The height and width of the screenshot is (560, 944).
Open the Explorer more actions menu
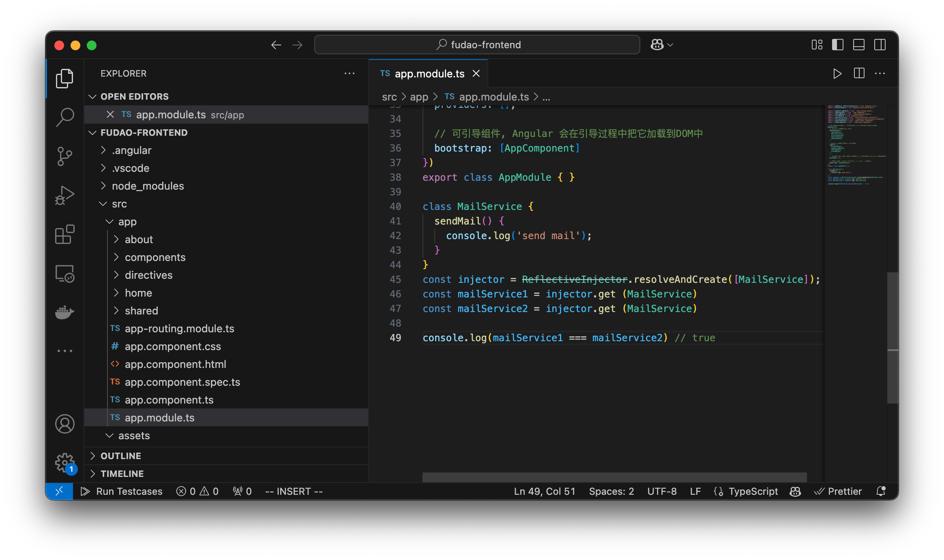350,73
